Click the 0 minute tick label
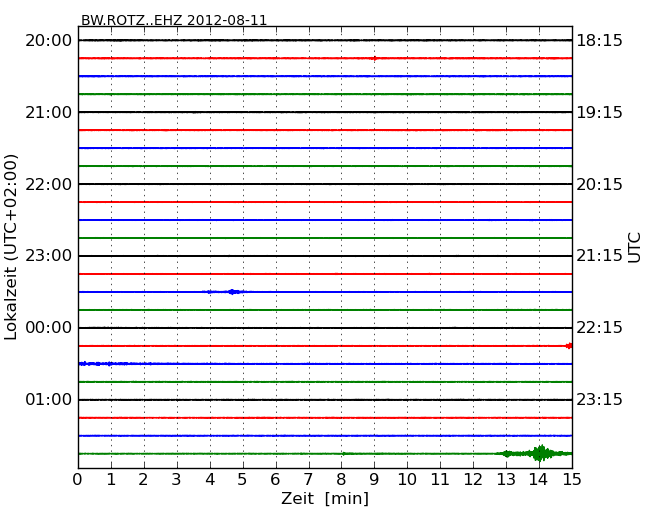 [x=78, y=480]
